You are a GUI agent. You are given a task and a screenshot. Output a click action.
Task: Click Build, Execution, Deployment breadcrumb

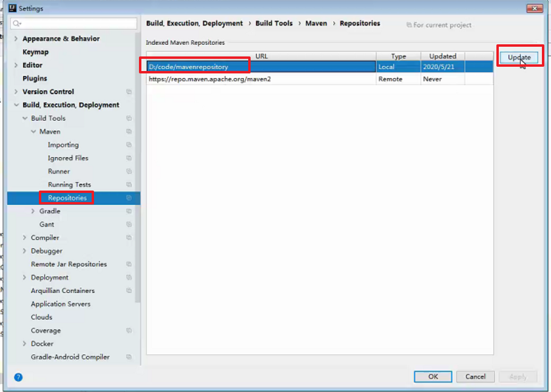(194, 23)
